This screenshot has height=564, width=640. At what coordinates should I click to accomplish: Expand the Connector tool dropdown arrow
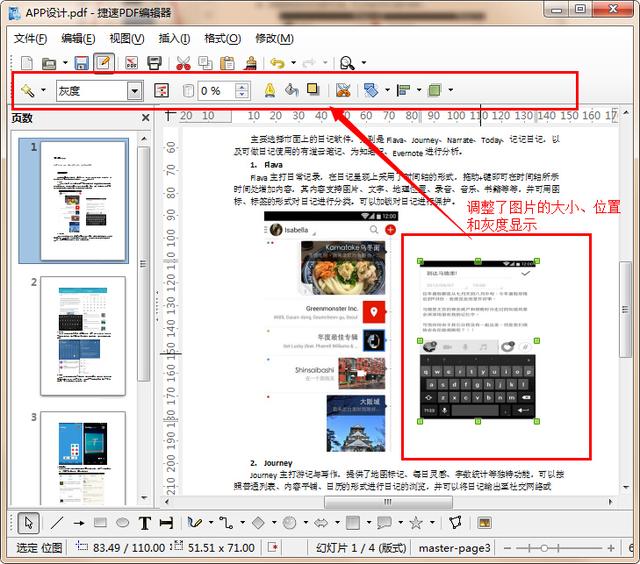point(242,522)
